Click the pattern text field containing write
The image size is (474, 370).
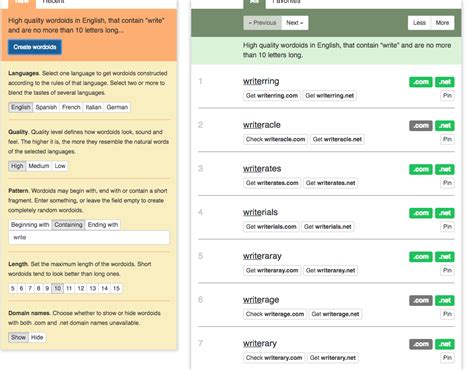pos(89,238)
